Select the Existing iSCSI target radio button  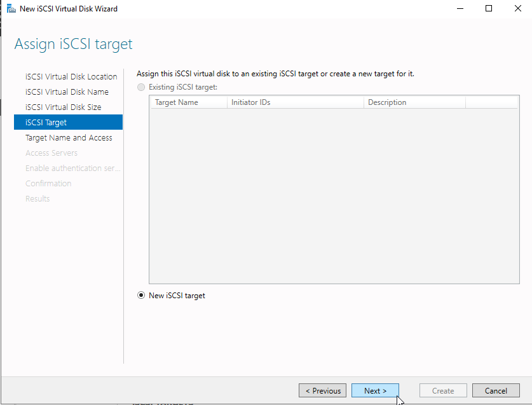[141, 87]
